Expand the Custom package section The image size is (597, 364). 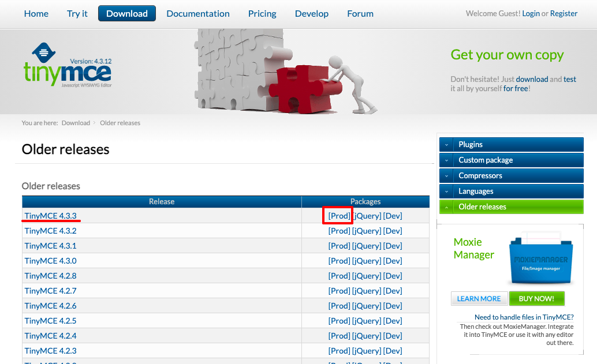pyautogui.click(x=511, y=160)
